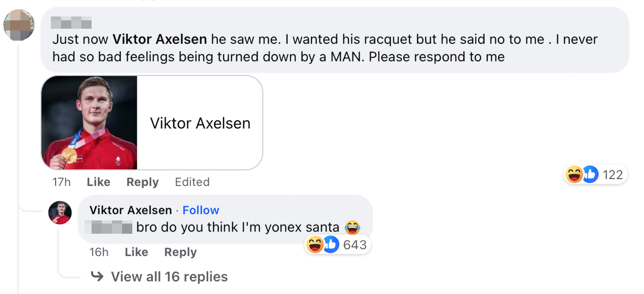The image size is (644, 294).
Task: Open the laughing reaction on the 643 count
Action: pos(314,245)
